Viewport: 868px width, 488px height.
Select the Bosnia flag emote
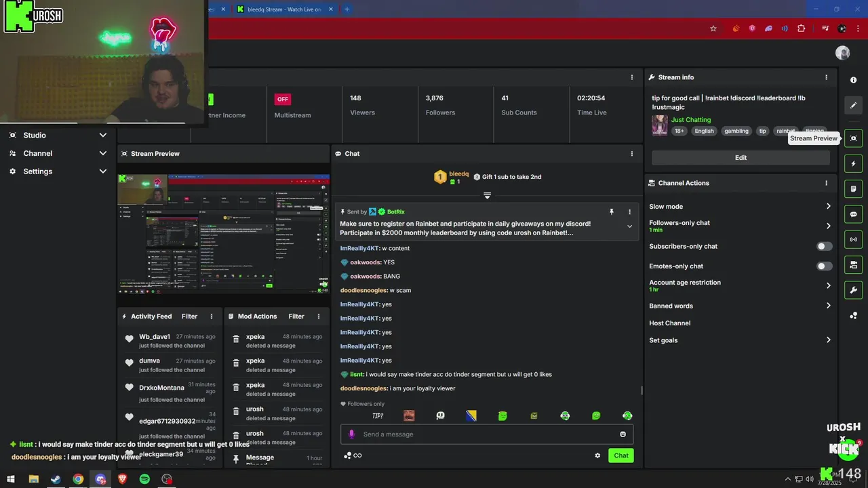(x=471, y=415)
